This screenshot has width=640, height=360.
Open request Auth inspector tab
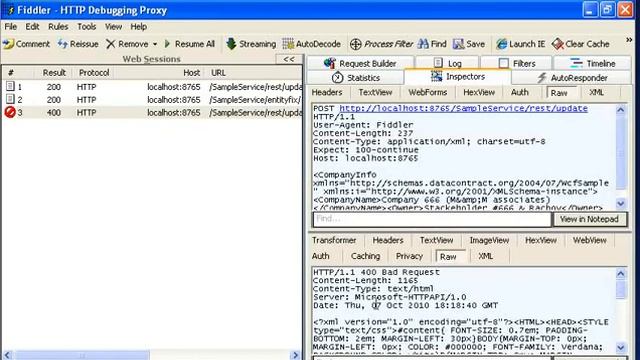520,93
